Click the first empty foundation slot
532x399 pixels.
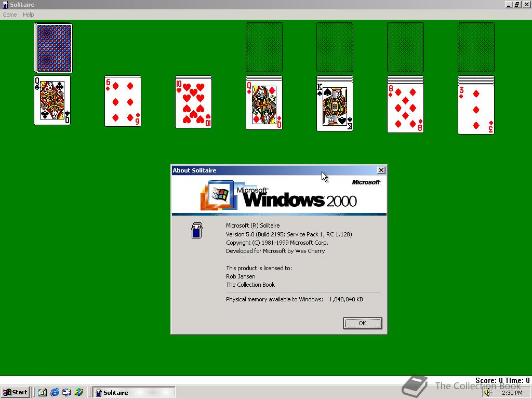pyautogui.click(x=264, y=47)
